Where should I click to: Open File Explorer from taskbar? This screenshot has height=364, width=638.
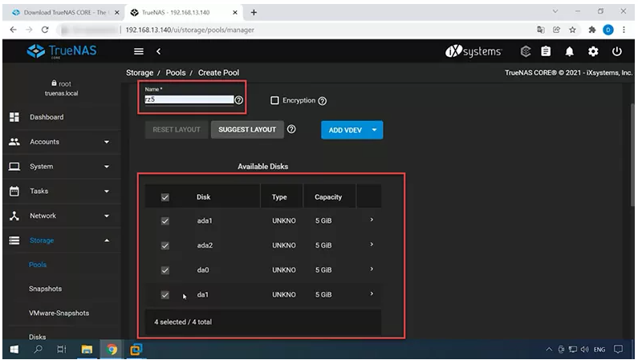(x=87, y=350)
